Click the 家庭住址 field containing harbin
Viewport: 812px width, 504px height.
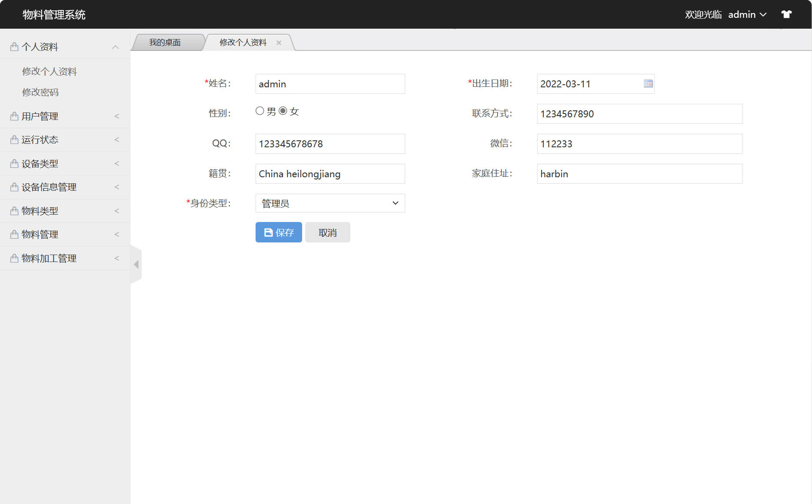pos(639,174)
